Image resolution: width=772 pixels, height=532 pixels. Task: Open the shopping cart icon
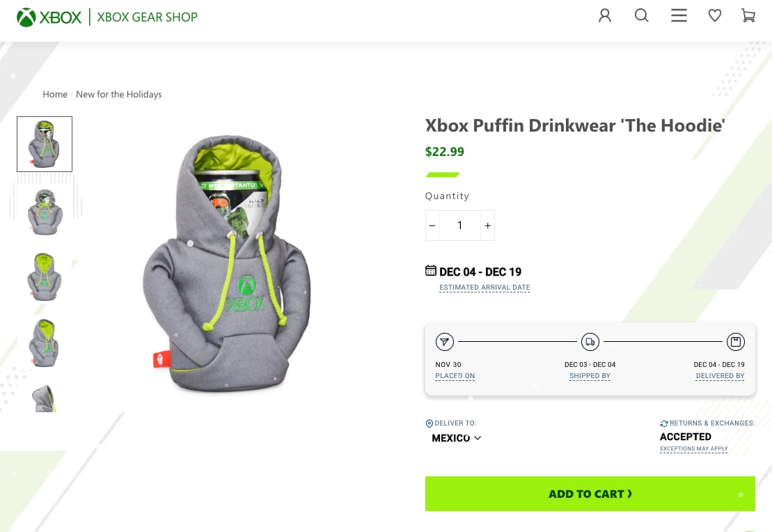coord(748,15)
